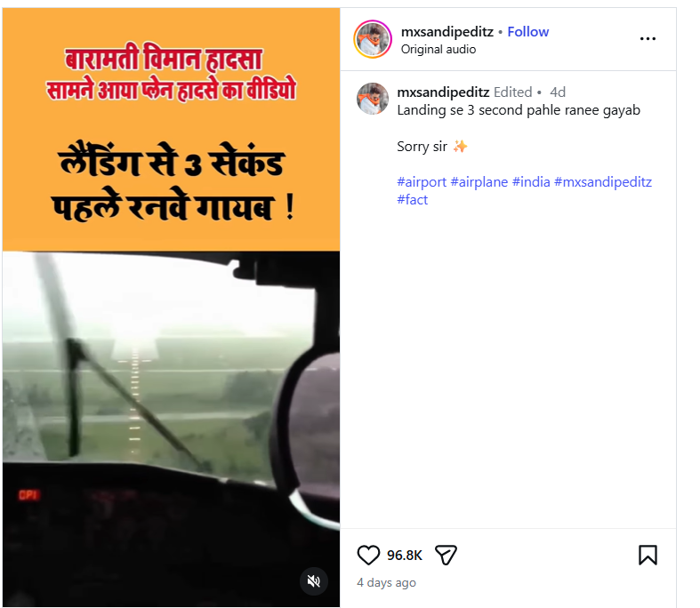Open the #india hashtag
The image size is (700, 608).
tap(531, 182)
